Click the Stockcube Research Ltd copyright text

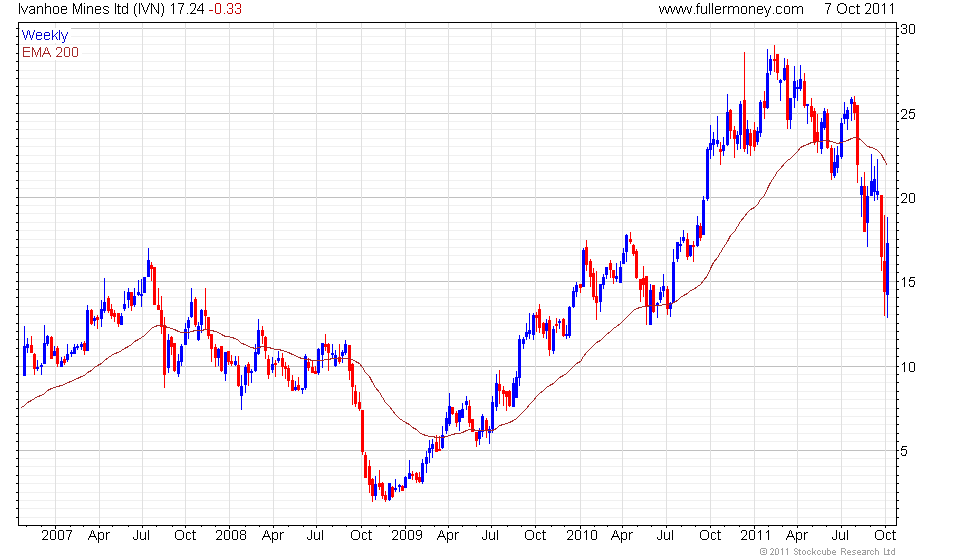[x=826, y=552]
